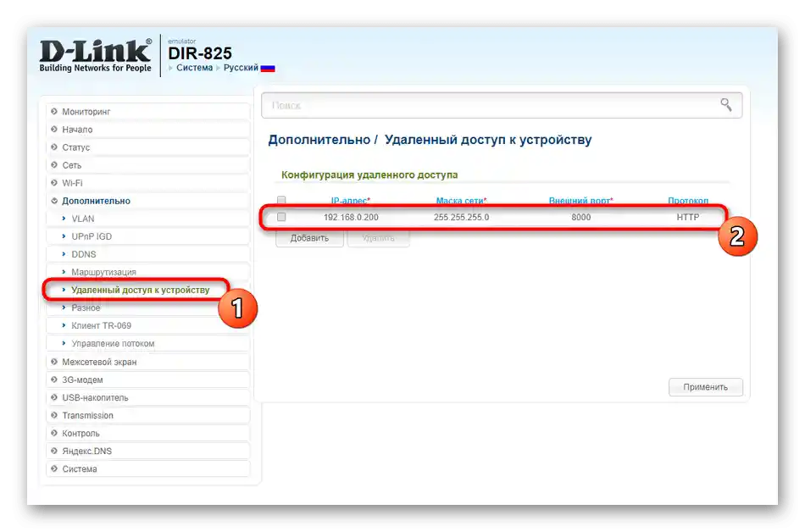Screen dimensions: 805x532
Task: Click the 255.255.255.0 mask cell
Action: [x=461, y=217]
